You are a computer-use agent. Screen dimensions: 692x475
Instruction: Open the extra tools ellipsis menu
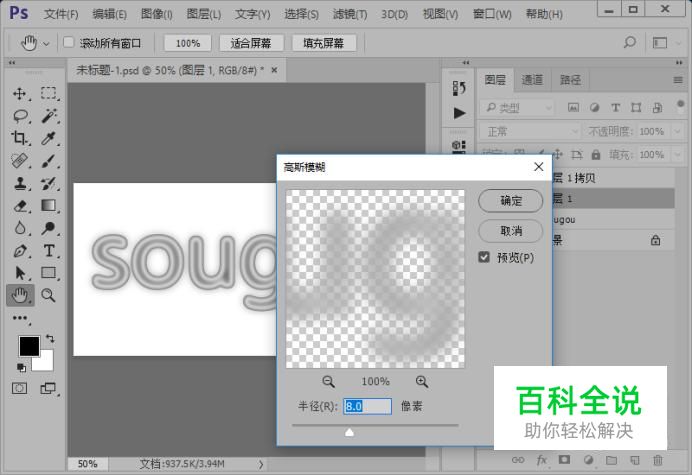20,318
